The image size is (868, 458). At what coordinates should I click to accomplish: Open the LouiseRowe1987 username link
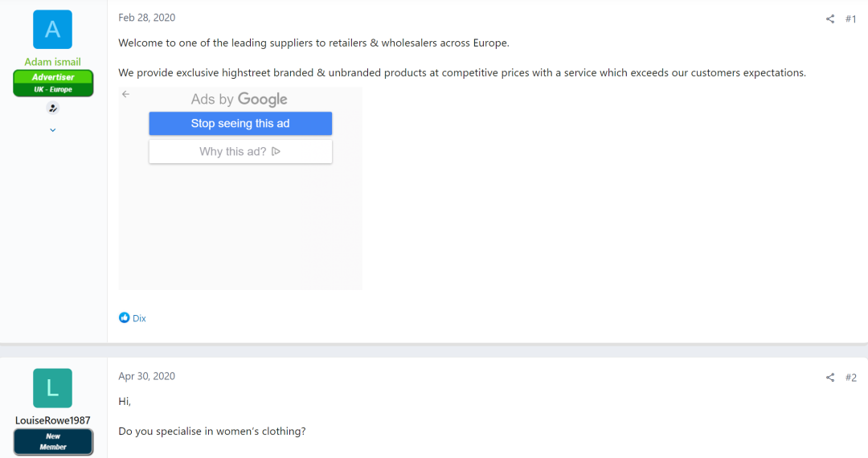[53, 420]
